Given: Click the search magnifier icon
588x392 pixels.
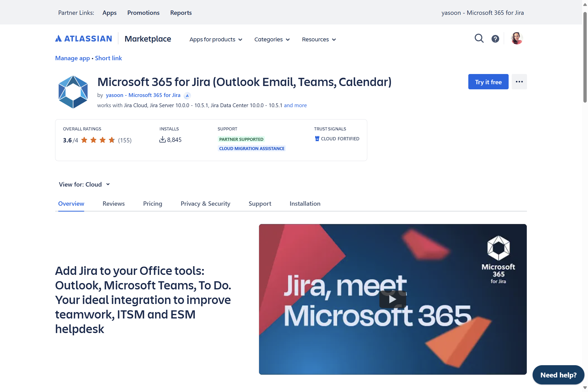Looking at the screenshot, I should pos(479,39).
